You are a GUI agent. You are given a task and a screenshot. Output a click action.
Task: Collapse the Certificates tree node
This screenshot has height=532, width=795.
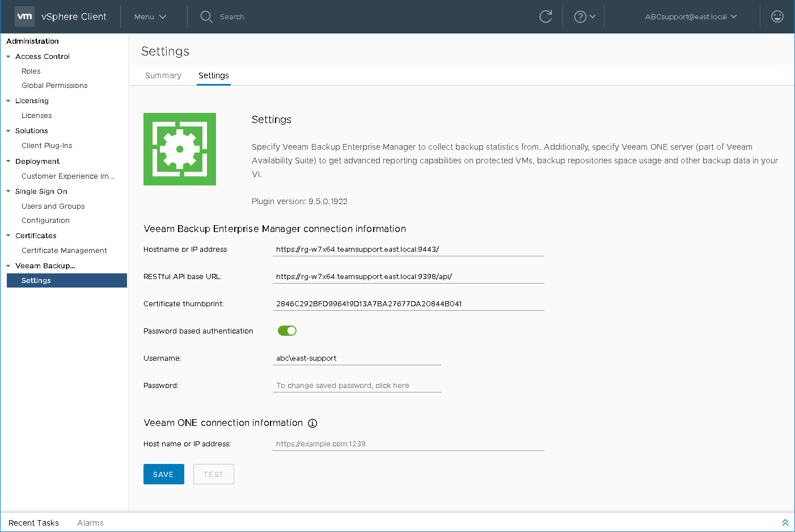click(9, 236)
